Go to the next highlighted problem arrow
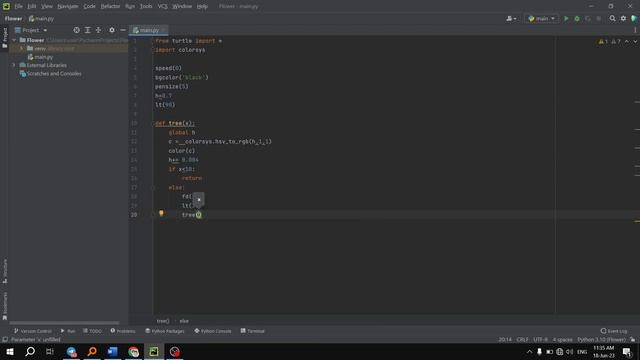 (x=635, y=42)
